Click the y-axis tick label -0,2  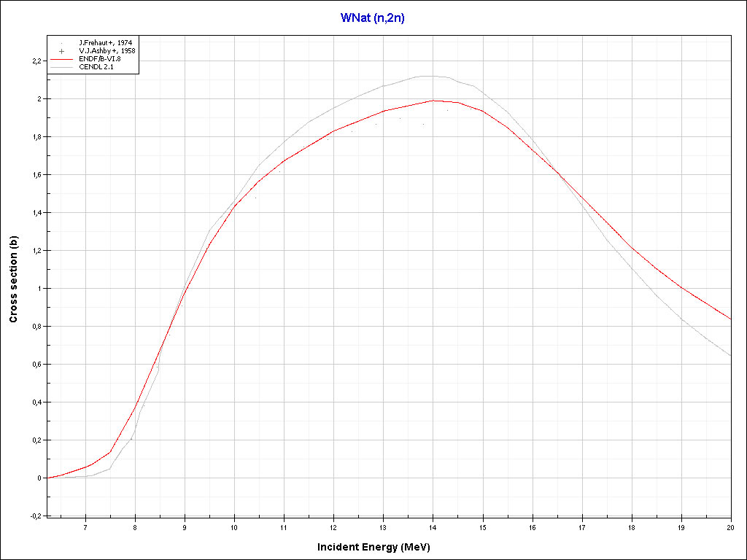click(x=36, y=516)
